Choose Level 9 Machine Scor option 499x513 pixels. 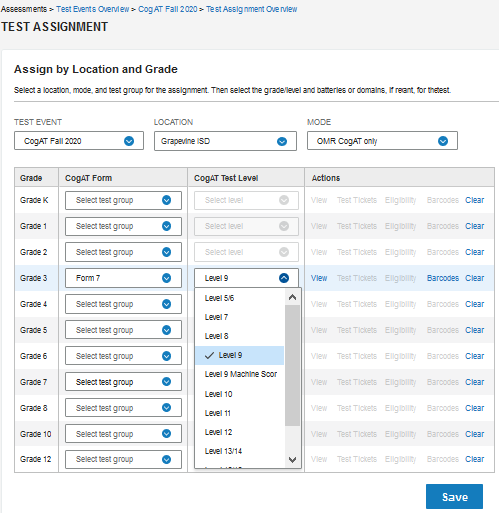coord(240,374)
